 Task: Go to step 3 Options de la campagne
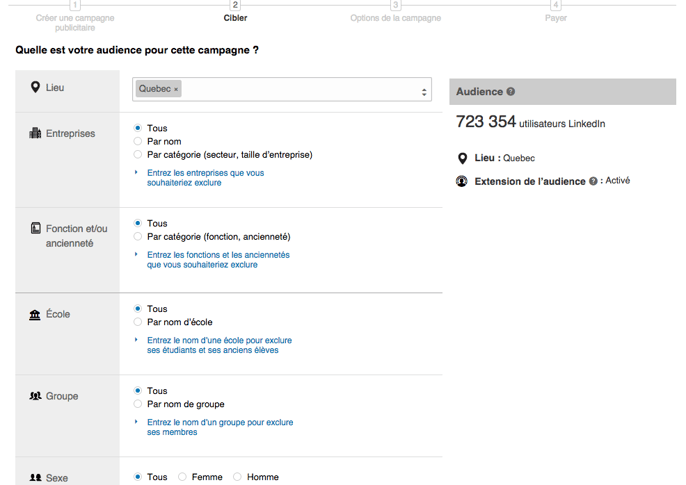pyautogui.click(x=396, y=12)
